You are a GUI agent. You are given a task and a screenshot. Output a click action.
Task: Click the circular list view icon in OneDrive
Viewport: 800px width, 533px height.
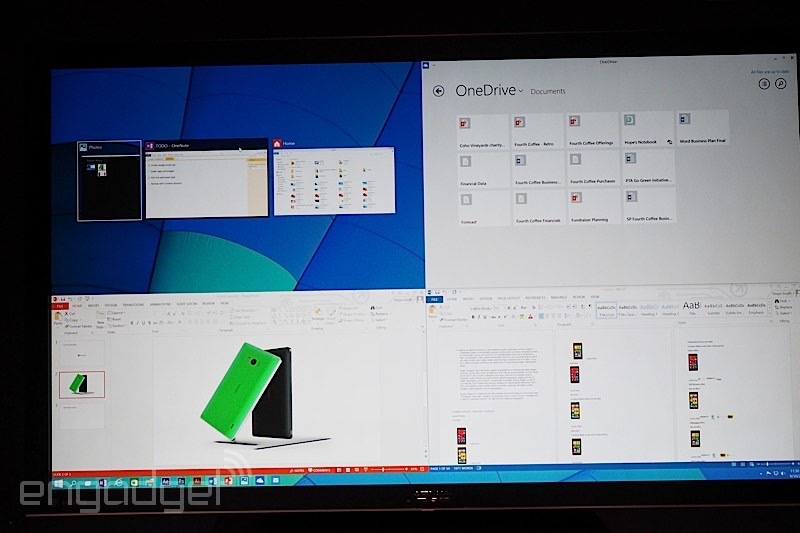(x=764, y=84)
